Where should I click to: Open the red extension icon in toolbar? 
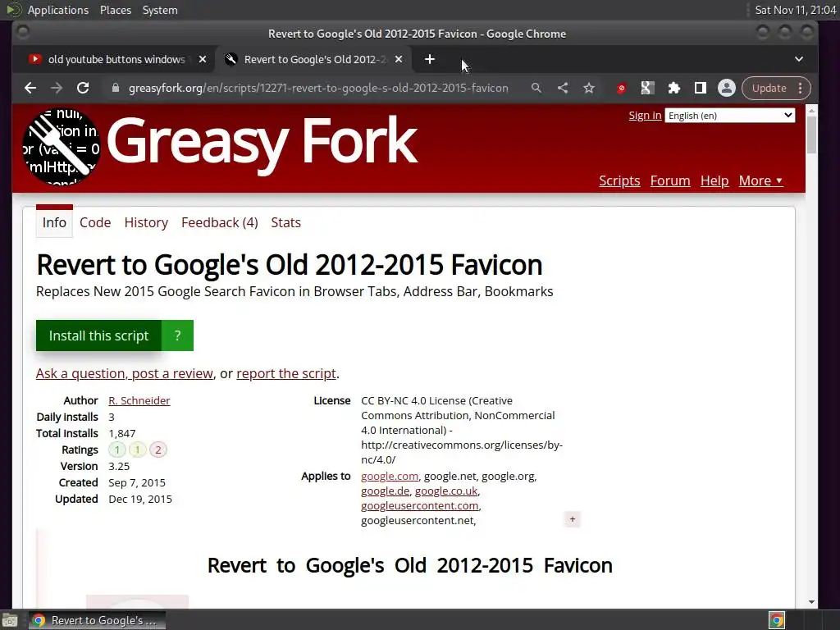point(622,88)
